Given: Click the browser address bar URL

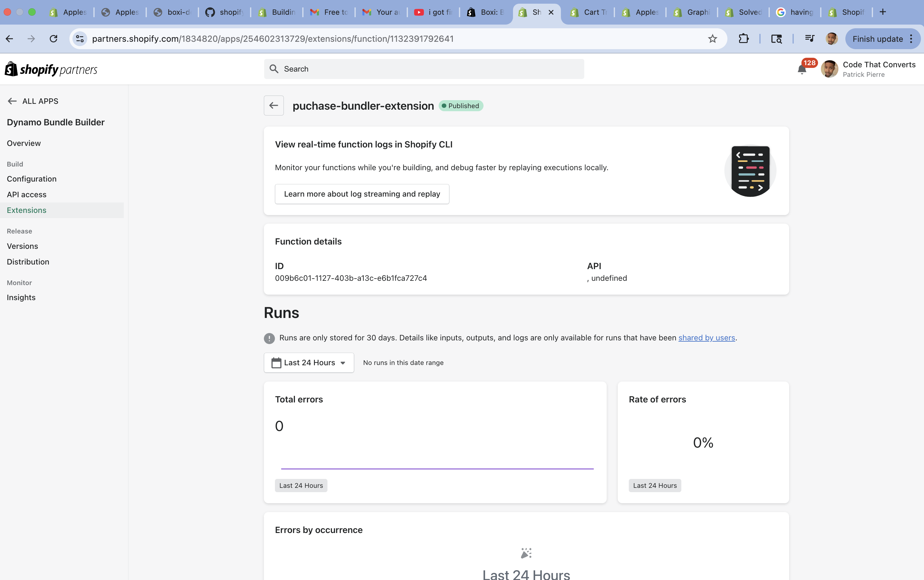Looking at the screenshot, I should point(273,39).
